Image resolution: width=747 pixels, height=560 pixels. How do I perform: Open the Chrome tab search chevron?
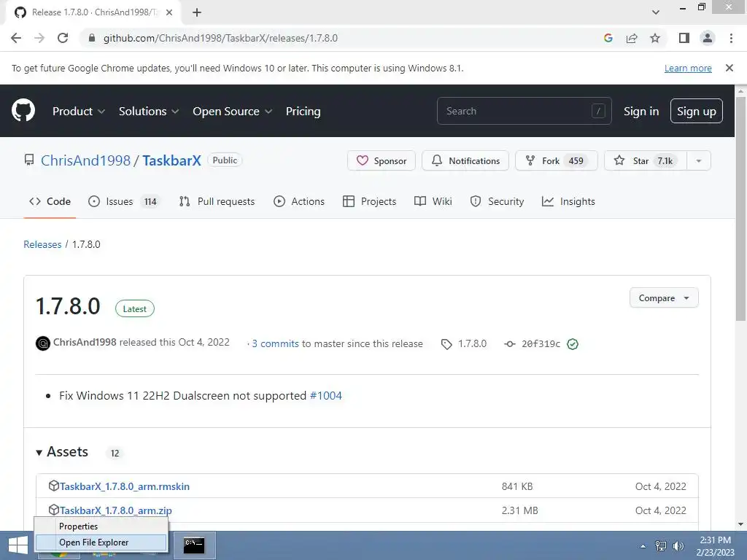(x=656, y=12)
